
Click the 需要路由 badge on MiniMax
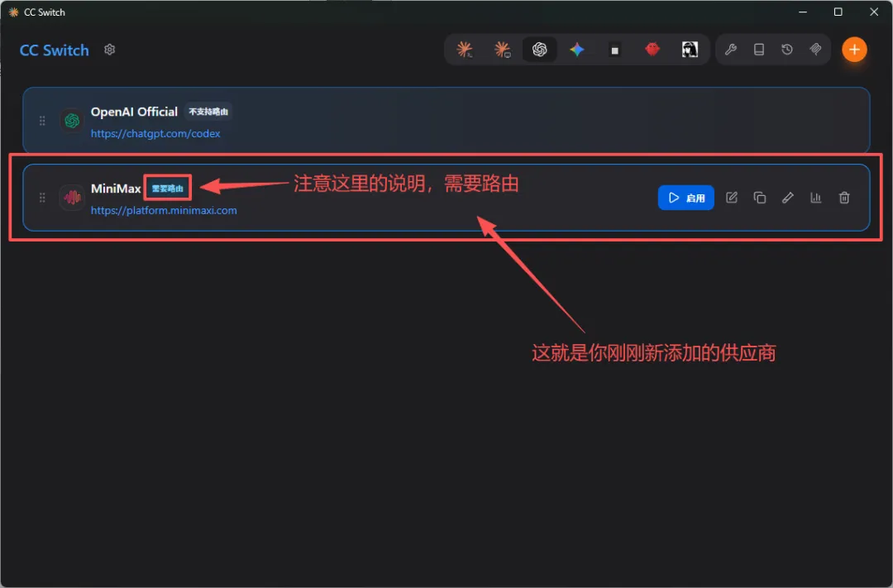(x=167, y=189)
